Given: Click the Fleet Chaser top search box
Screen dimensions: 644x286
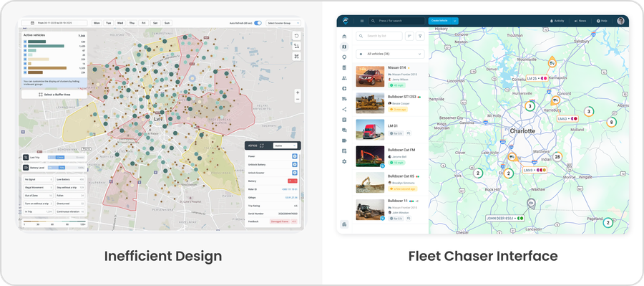Looking at the screenshot, I should [396, 21].
